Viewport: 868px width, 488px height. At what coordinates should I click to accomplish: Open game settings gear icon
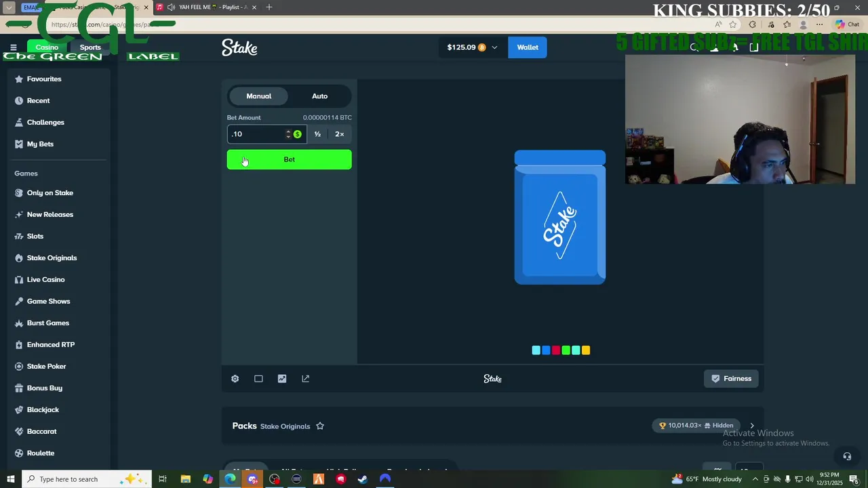[x=235, y=379]
